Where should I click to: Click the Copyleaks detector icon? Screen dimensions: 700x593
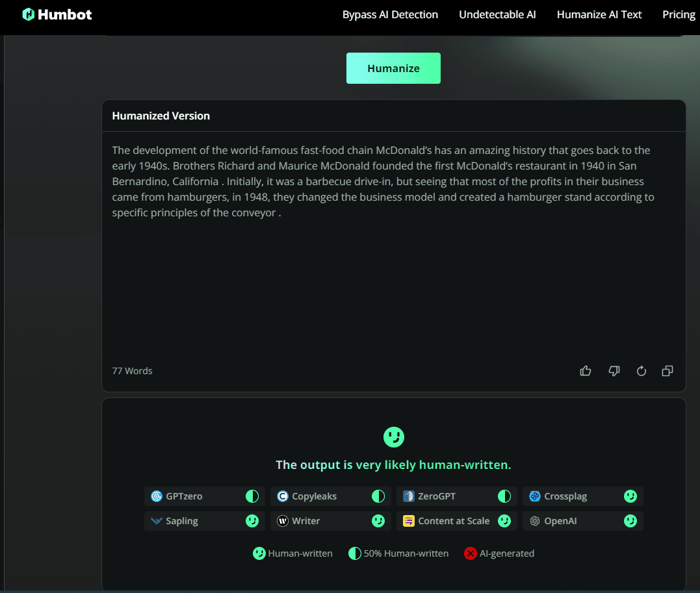(283, 496)
